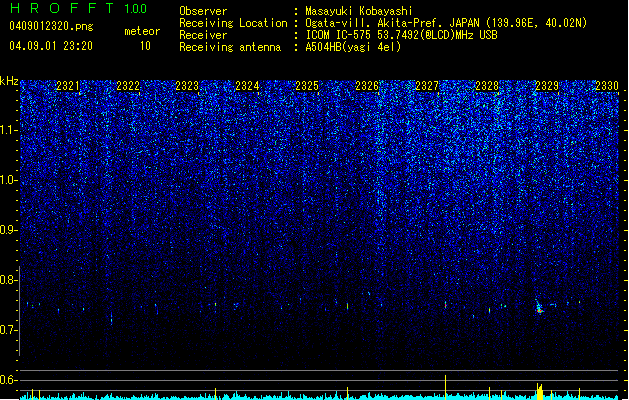Click the 2327 time marker

tap(427, 86)
